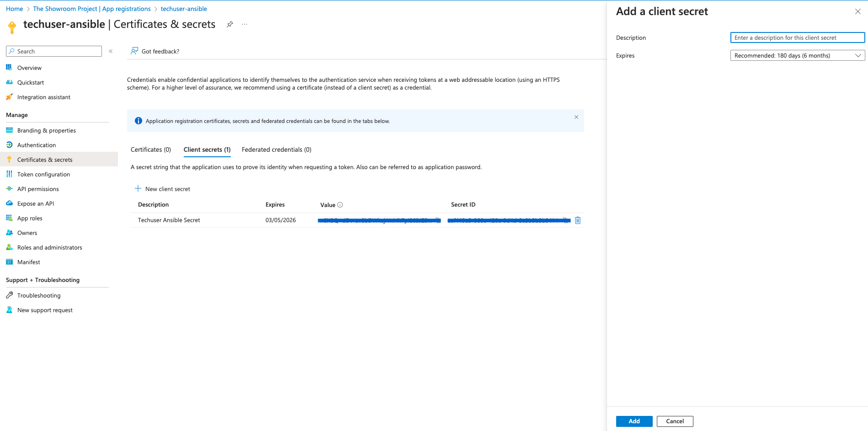Click the 03/05/2026 expiry date
The height and width of the screenshot is (431, 868).
[x=281, y=220]
